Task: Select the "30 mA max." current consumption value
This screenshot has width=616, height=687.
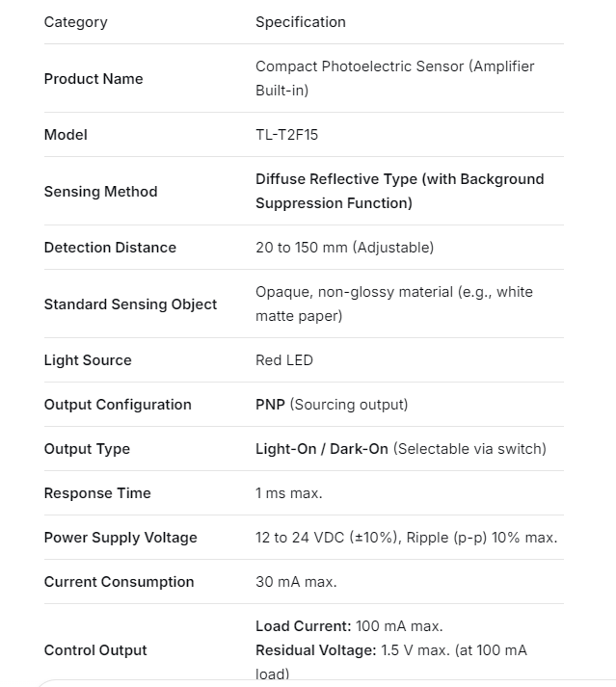Action: click(296, 582)
